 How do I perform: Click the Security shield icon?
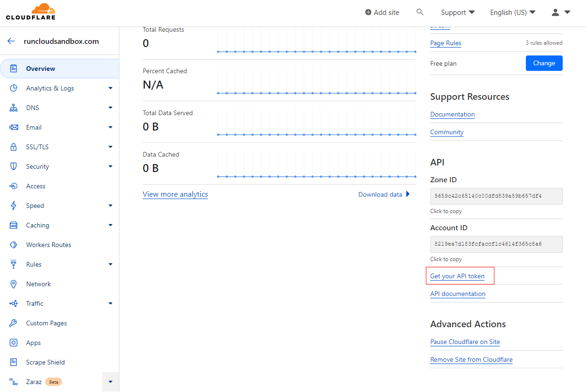tap(14, 166)
